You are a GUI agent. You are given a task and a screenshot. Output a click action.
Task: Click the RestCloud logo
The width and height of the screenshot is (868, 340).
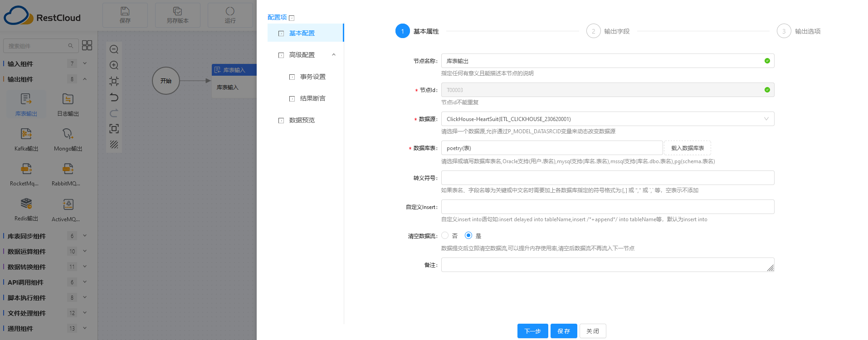pos(42,16)
